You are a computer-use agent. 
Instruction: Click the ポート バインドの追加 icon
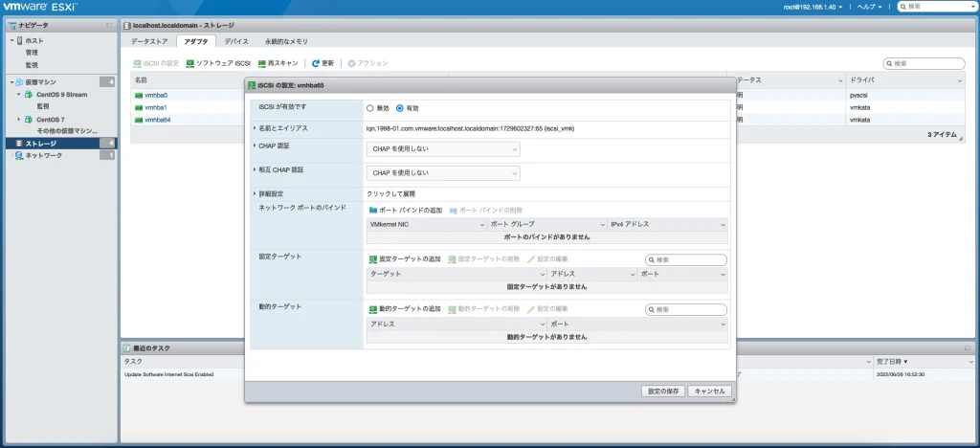373,211
